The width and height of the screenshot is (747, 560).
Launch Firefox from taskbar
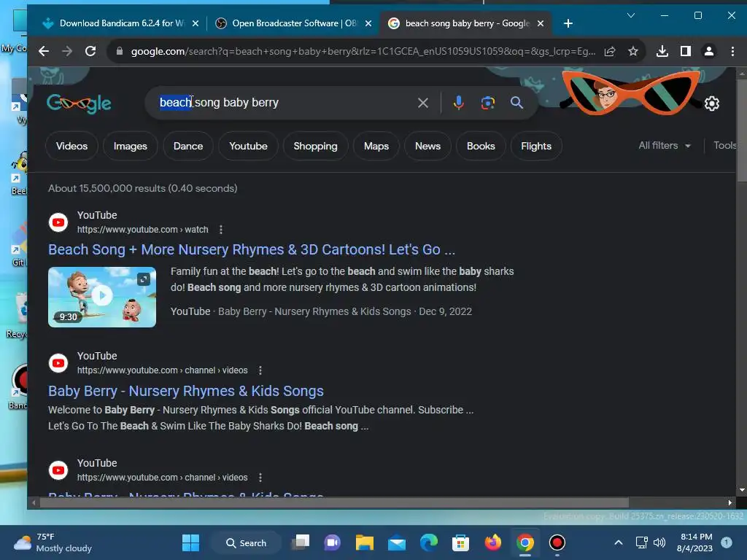click(493, 542)
